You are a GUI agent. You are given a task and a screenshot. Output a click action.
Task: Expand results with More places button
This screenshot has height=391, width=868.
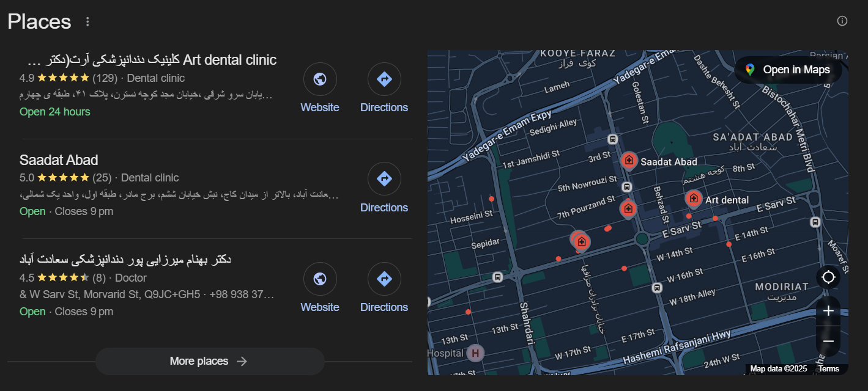click(209, 361)
